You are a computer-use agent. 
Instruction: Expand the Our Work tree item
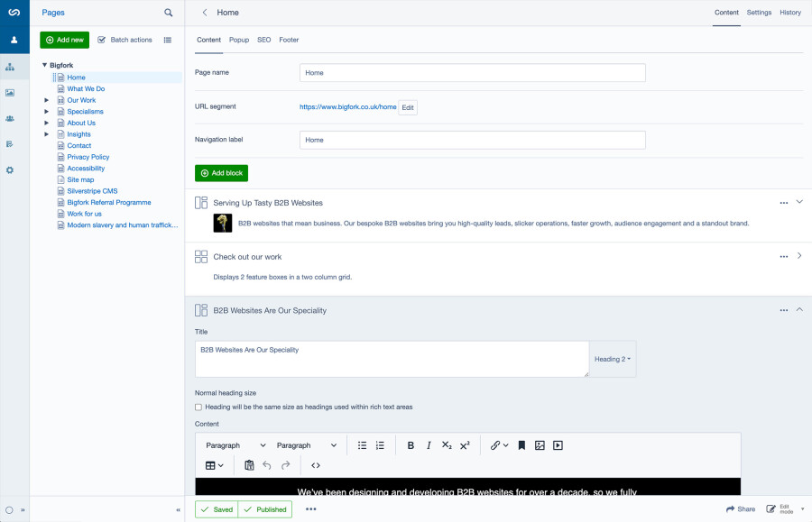click(x=47, y=100)
